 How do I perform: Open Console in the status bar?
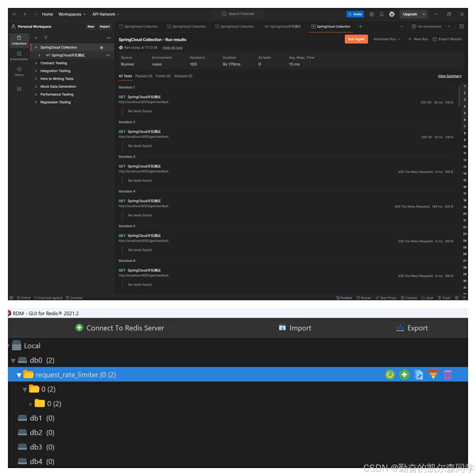point(74,298)
